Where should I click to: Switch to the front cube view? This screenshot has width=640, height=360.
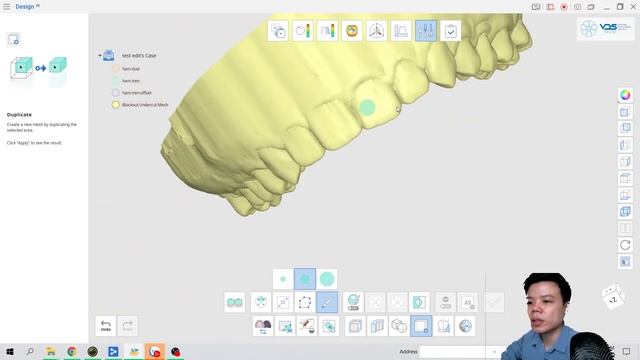pyautogui.click(x=625, y=112)
